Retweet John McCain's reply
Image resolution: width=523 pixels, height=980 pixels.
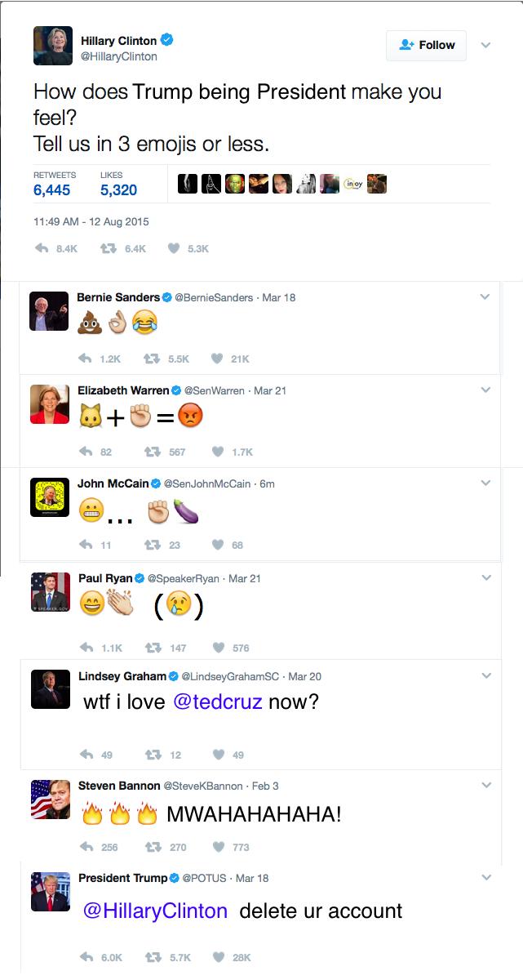pos(150,545)
